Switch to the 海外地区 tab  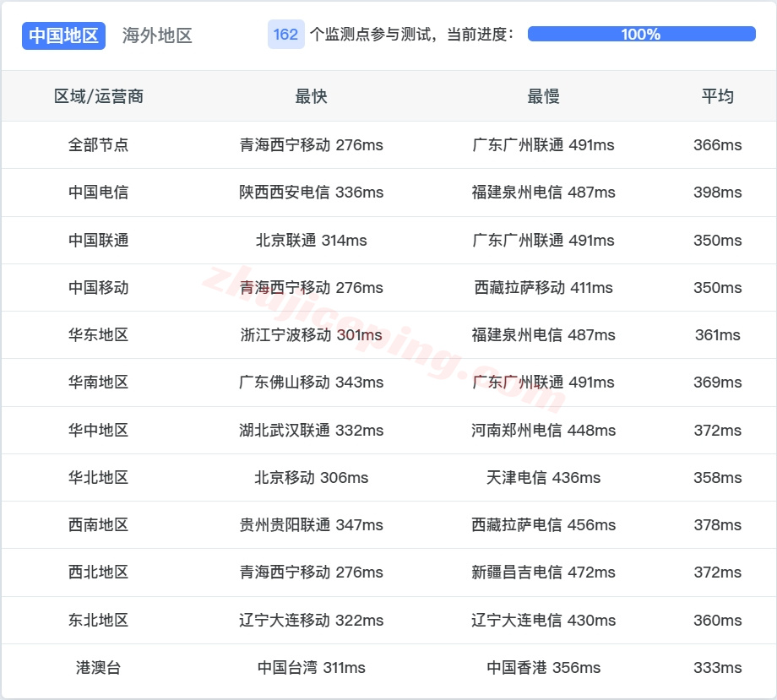click(156, 35)
